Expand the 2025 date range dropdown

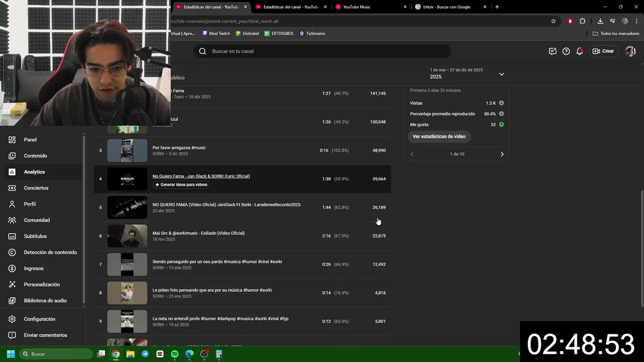pyautogui.click(x=502, y=74)
